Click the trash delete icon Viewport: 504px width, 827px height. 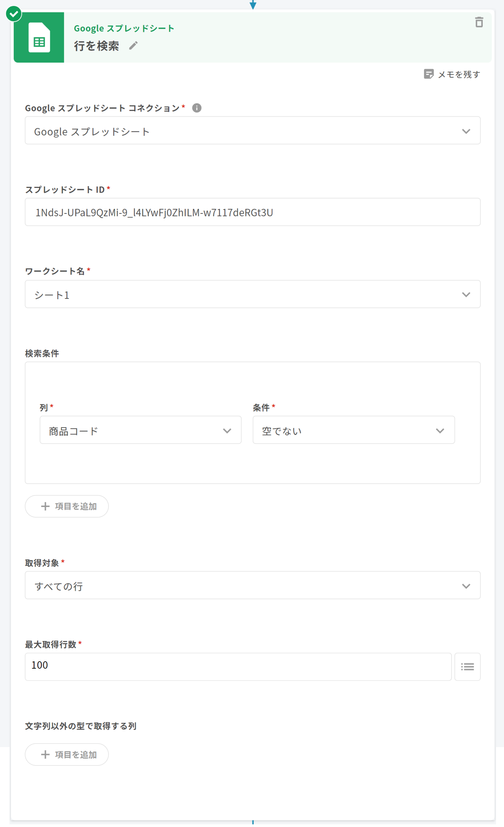point(479,22)
